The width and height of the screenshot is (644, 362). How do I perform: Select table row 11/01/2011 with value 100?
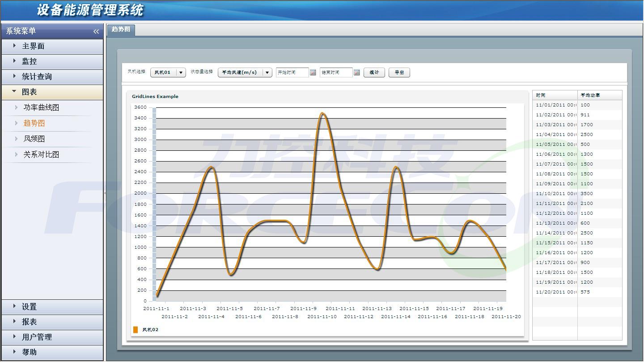pyautogui.click(x=577, y=105)
